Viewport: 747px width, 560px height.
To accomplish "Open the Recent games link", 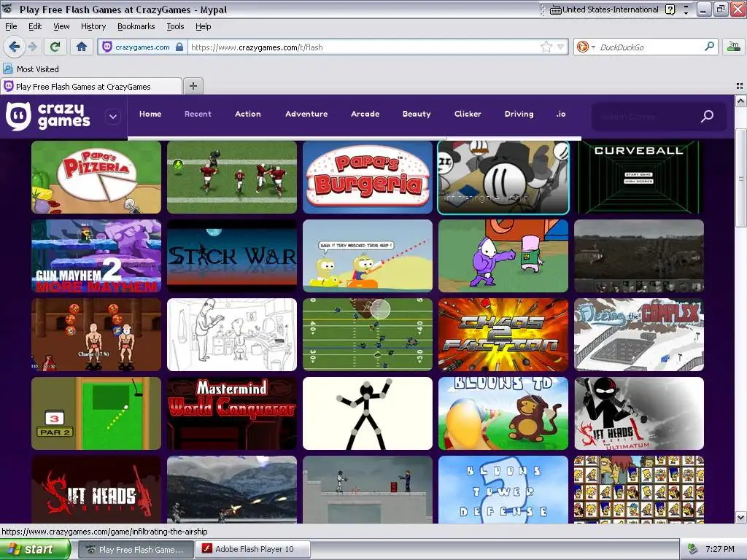I will click(x=198, y=114).
